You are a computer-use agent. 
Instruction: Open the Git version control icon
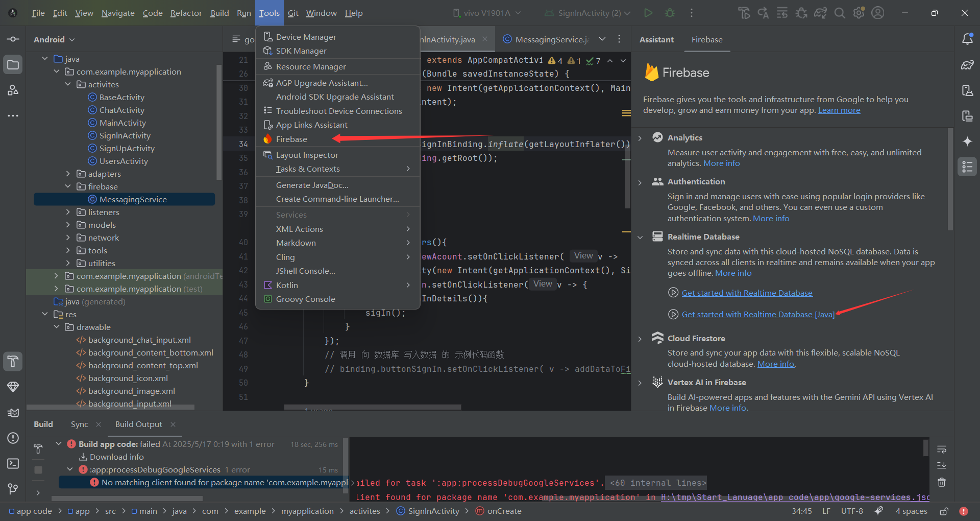coord(13,489)
